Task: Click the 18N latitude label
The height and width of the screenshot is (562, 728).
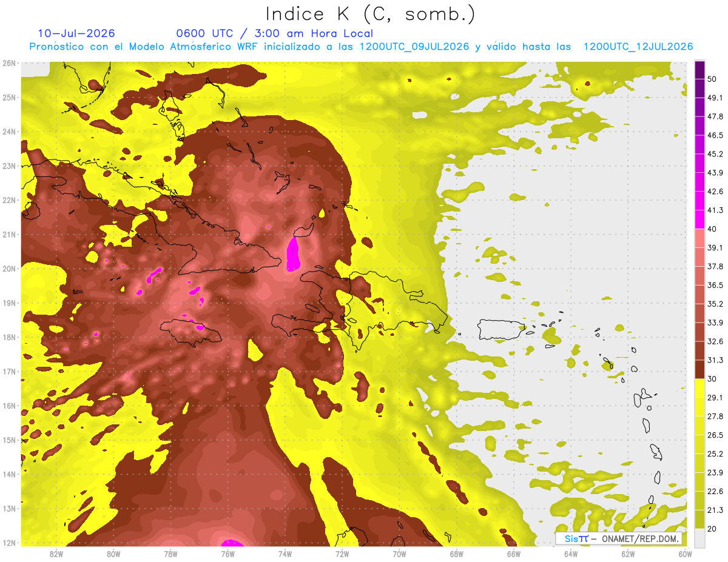Action: tap(8, 337)
